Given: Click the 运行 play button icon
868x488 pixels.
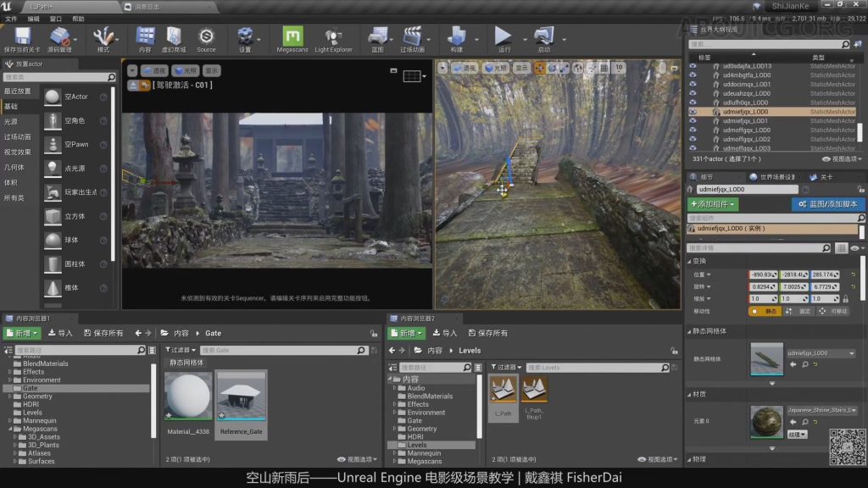Looking at the screenshot, I should 504,36.
